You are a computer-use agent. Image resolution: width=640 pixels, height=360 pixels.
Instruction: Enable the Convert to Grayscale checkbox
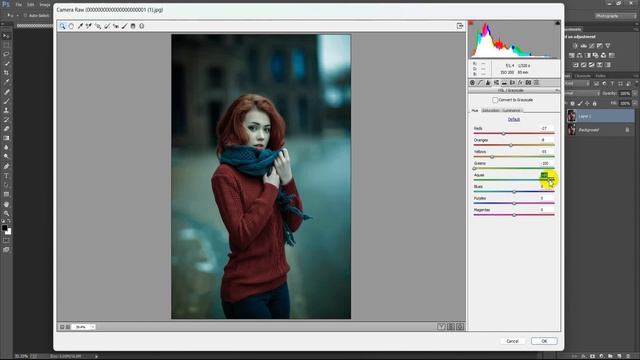[x=495, y=100]
